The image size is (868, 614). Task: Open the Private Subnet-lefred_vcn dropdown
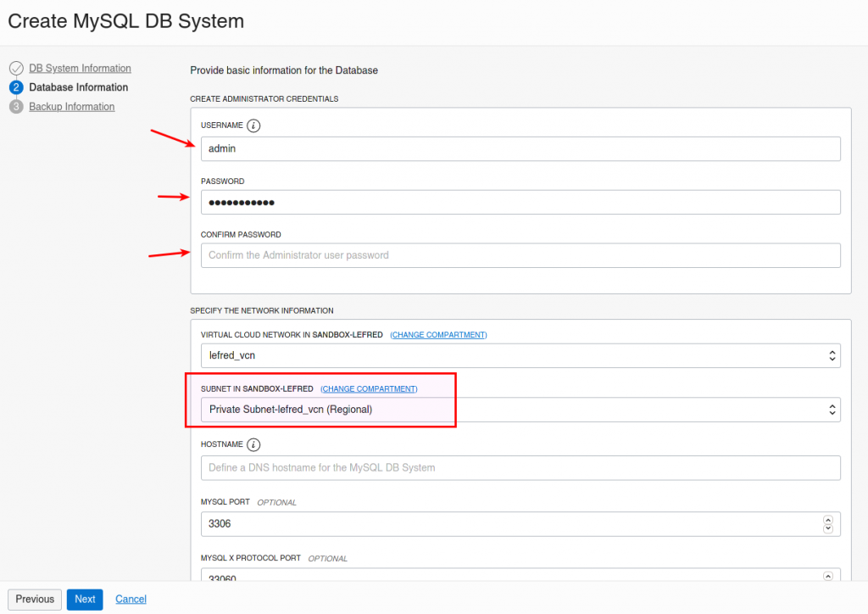tap(520, 410)
